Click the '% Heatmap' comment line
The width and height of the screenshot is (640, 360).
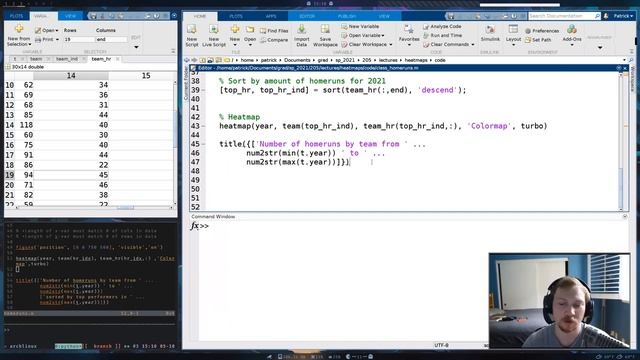click(x=240, y=117)
